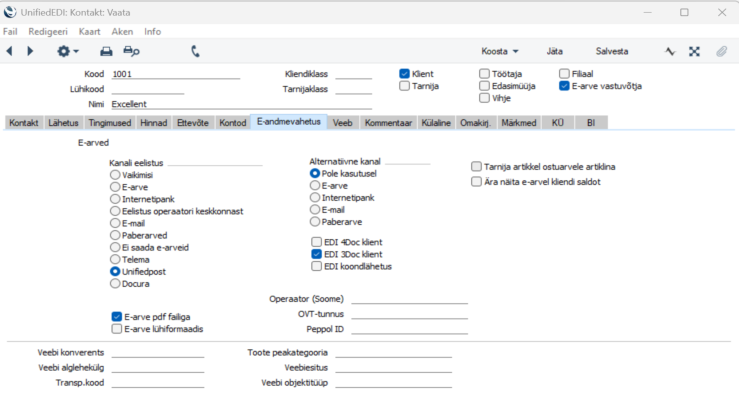
Task: Open the Koosta dropdown
Action: click(500, 51)
